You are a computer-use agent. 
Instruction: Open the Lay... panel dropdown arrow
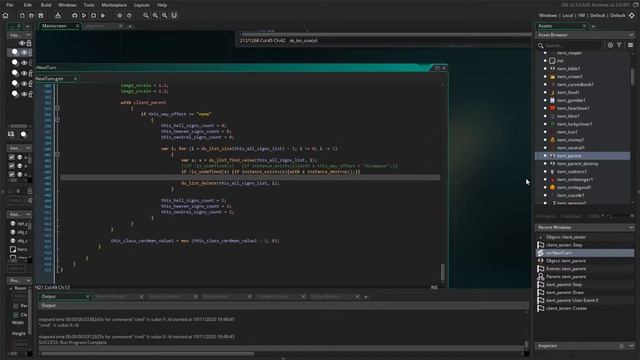pos(28,35)
